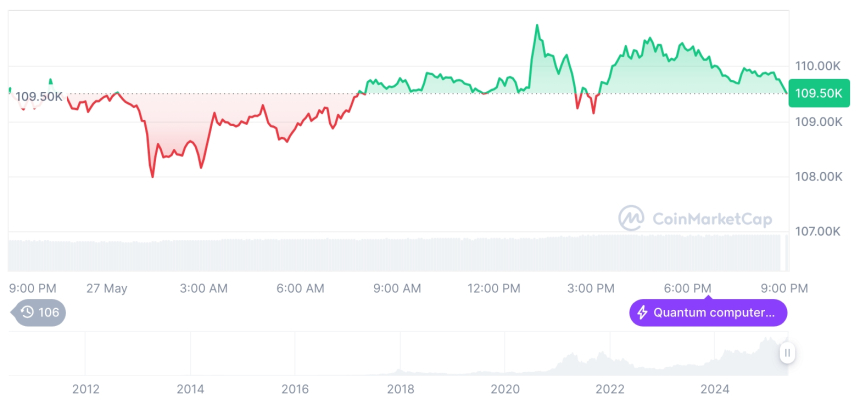Screen dimensions: 860x401
Task: Click the highest green peak on the chart
Action: 537,25
